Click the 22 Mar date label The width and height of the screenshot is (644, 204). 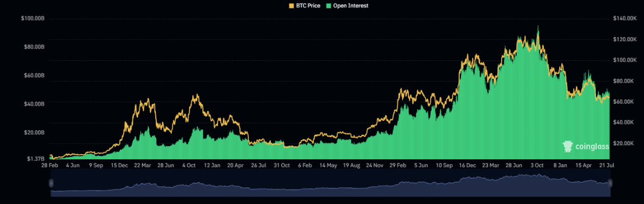click(x=143, y=165)
